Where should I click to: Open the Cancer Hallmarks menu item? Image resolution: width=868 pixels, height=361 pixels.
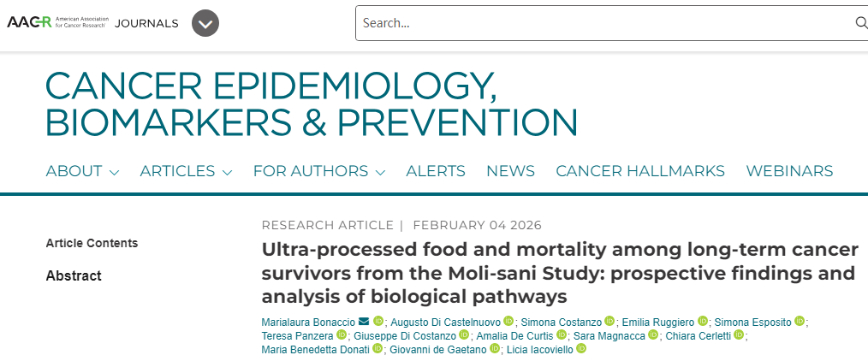(640, 171)
